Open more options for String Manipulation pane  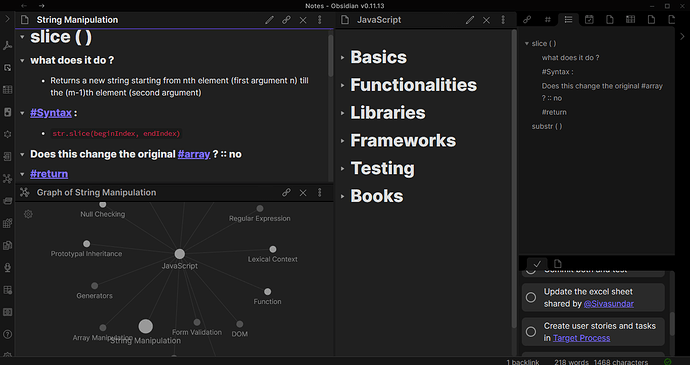(x=320, y=20)
